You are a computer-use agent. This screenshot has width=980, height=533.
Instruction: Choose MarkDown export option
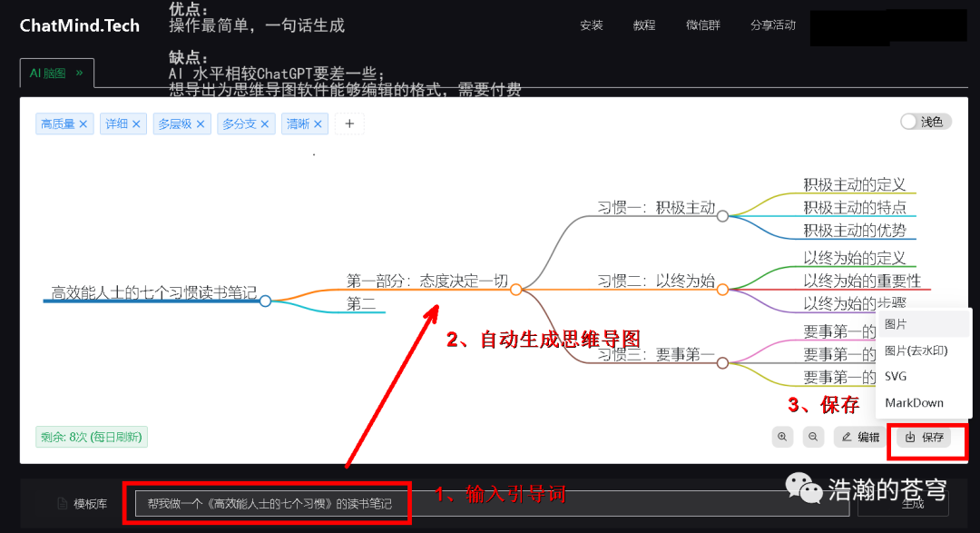tap(926, 402)
